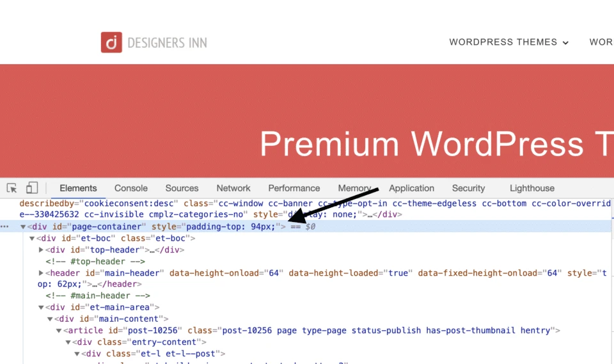Open the Security tab
Viewport: 614px width, 364px height.
[x=468, y=188]
